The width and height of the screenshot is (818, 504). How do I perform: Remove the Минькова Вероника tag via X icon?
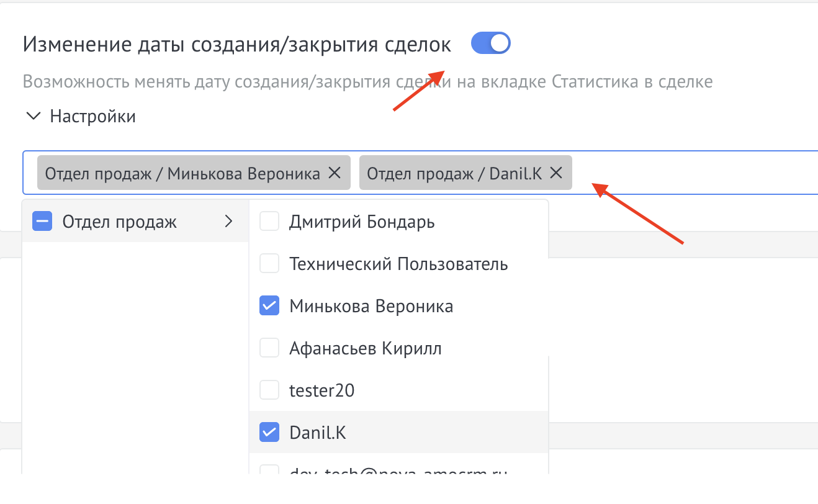(332, 173)
